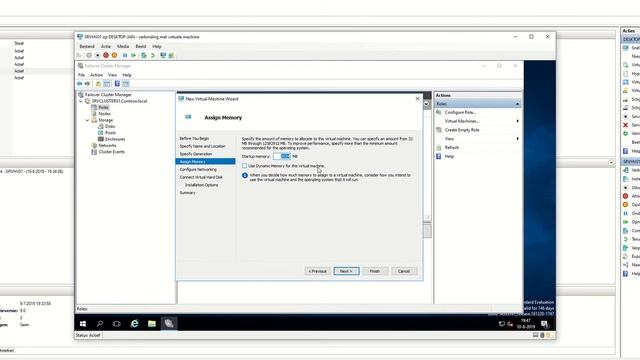
Task: Save VM state with orange toolbar icon
Action: click(x=114, y=55)
